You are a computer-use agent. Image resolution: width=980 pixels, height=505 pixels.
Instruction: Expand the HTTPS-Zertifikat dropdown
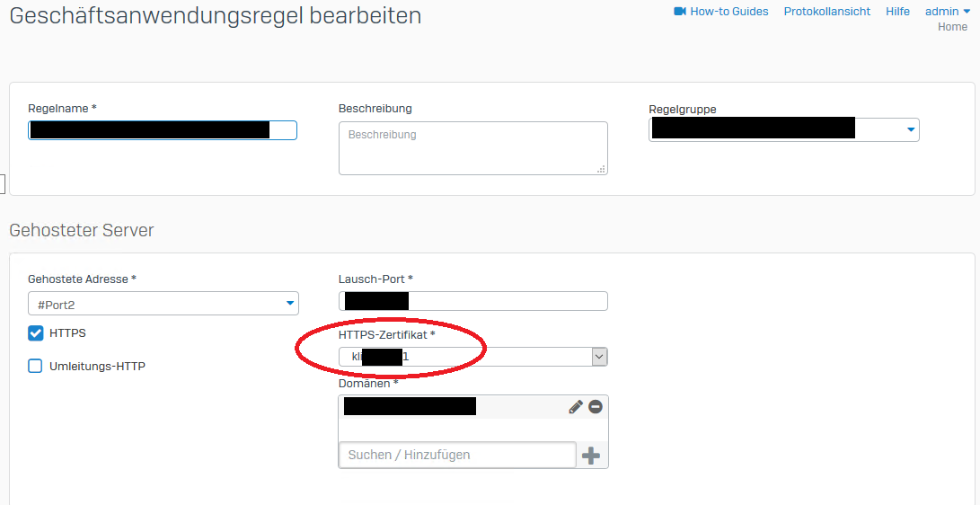click(x=599, y=357)
